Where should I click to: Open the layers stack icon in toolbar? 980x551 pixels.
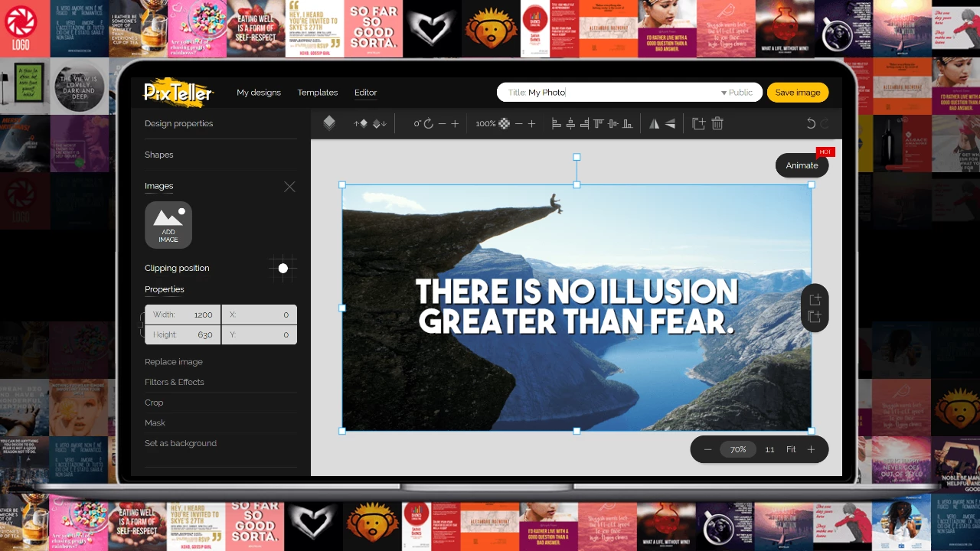click(329, 123)
